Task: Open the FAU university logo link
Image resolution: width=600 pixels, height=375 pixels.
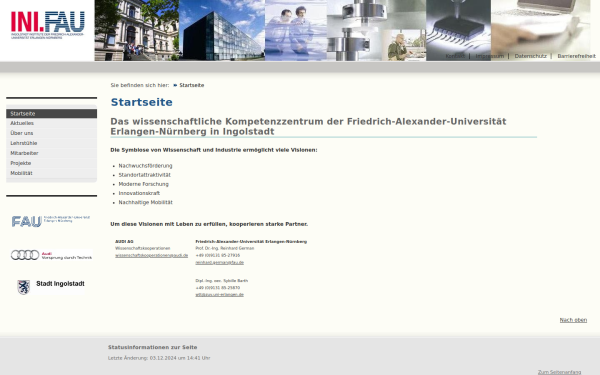Action: point(51,221)
